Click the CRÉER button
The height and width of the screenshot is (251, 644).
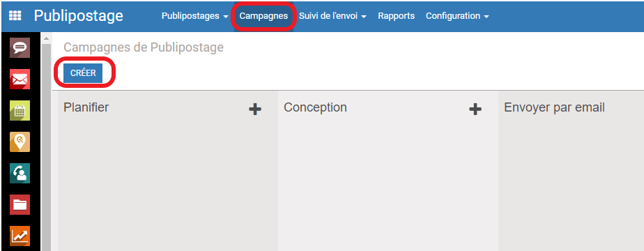(83, 73)
